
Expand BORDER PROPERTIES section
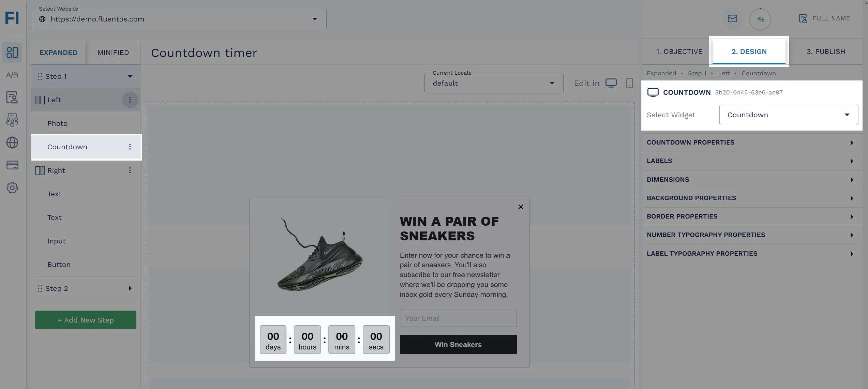tap(752, 216)
